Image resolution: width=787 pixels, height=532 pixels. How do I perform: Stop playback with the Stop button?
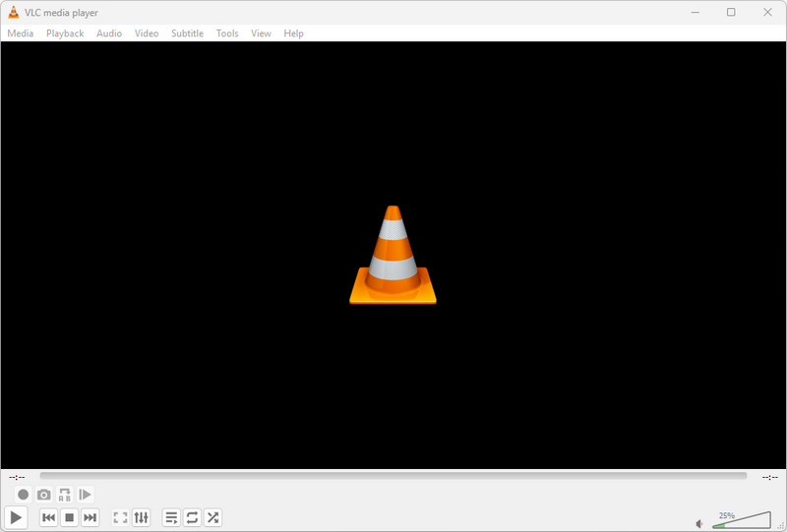coord(69,517)
